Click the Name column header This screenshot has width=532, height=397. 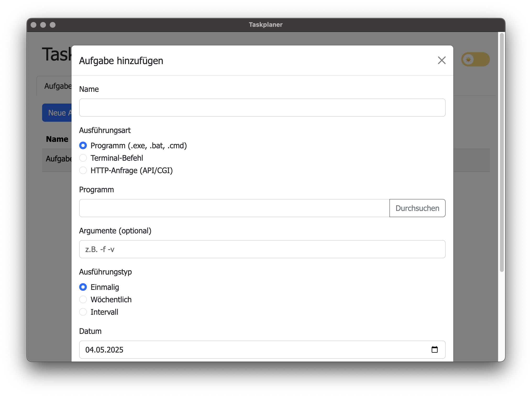pyautogui.click(x=57, y=139)
